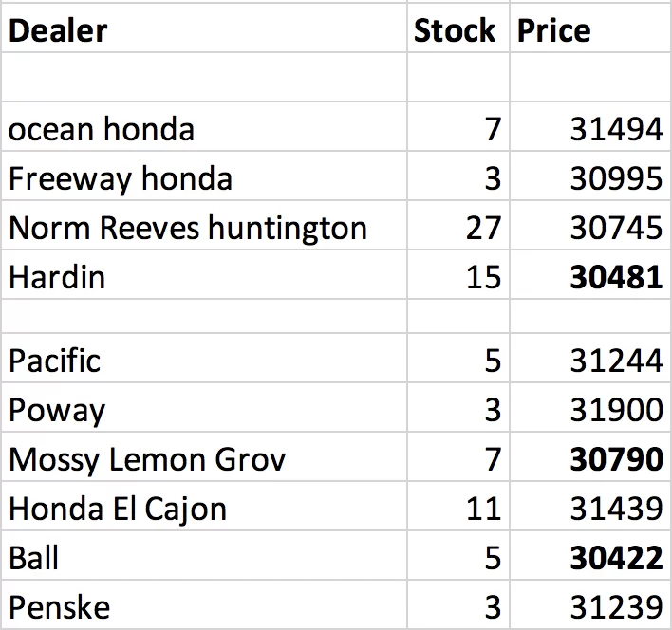Click the bold price 30481
The height and width of the screenshot is (630, 672).
pos(616,278)
